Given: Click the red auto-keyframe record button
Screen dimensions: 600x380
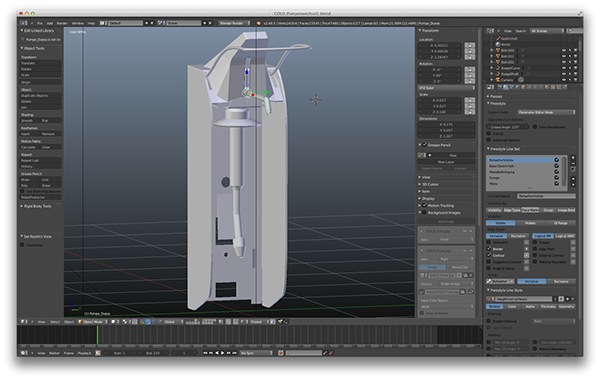Looking at the screenshot, I should pyautogui.click(x=280, y=353).
